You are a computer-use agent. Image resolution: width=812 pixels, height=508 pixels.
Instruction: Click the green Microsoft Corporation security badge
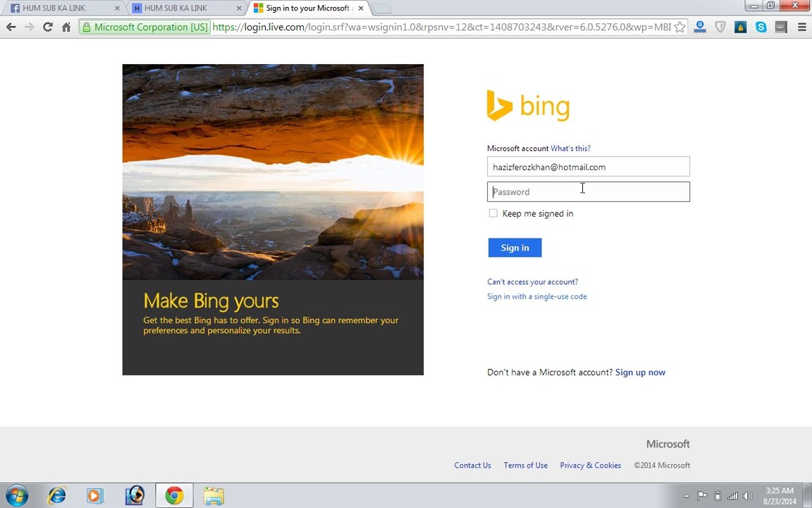pyautogui.click(x=145, y=27)
